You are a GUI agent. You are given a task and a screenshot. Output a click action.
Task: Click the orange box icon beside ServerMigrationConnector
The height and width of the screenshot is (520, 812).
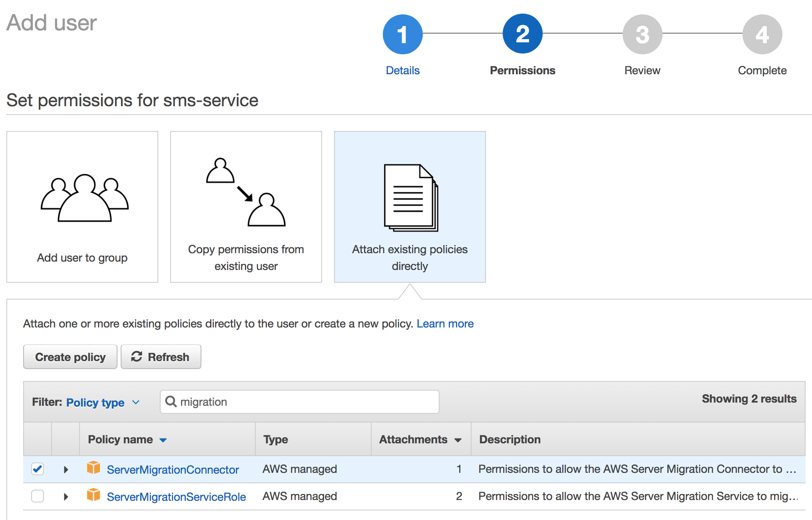coord(94,468)
